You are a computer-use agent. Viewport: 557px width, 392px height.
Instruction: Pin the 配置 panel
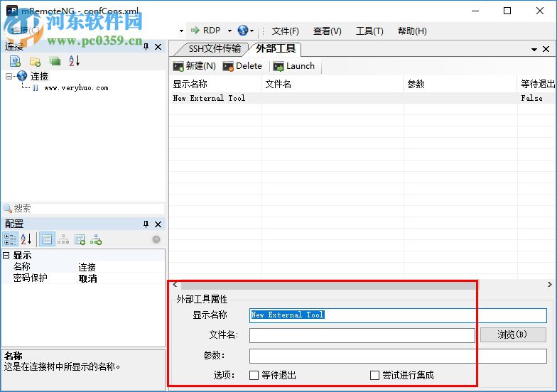coord(146,224)
